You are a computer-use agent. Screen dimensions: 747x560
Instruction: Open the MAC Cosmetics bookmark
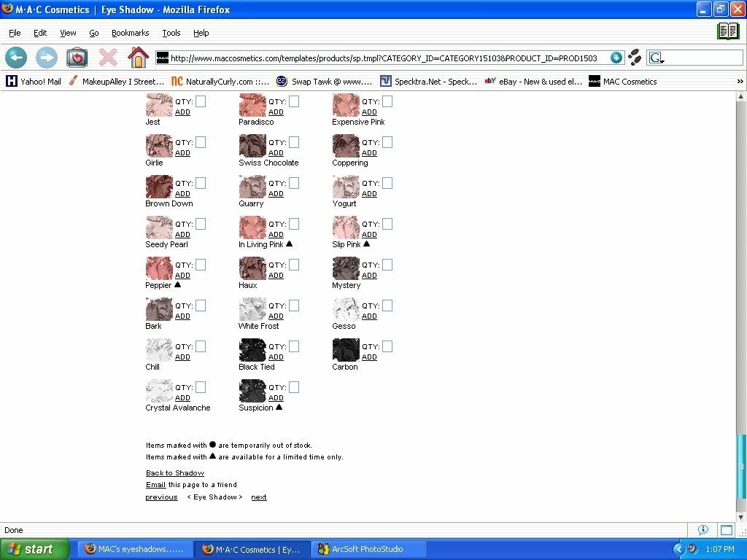[x=623, y=82]
